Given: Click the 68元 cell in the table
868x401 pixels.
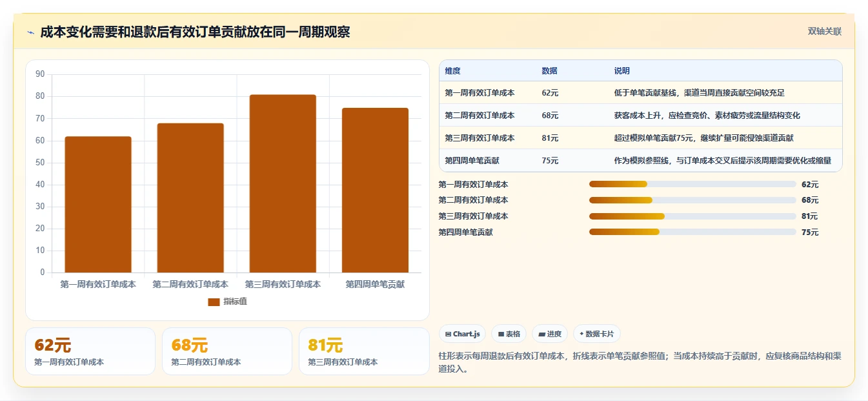Looking at the screenshot, I should (x=550, y=116).
